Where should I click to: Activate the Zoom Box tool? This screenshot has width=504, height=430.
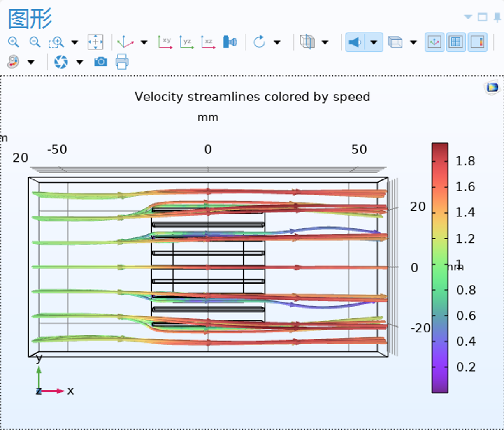click(56, 42)
